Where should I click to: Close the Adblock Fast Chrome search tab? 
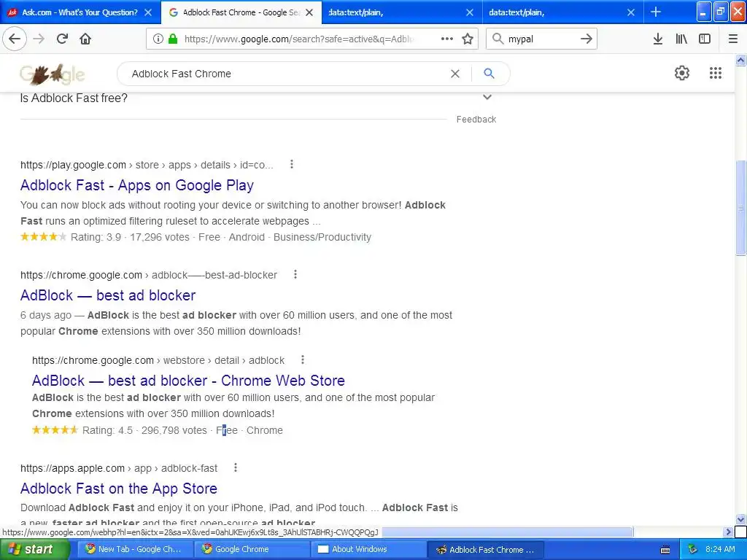(309, 12)
